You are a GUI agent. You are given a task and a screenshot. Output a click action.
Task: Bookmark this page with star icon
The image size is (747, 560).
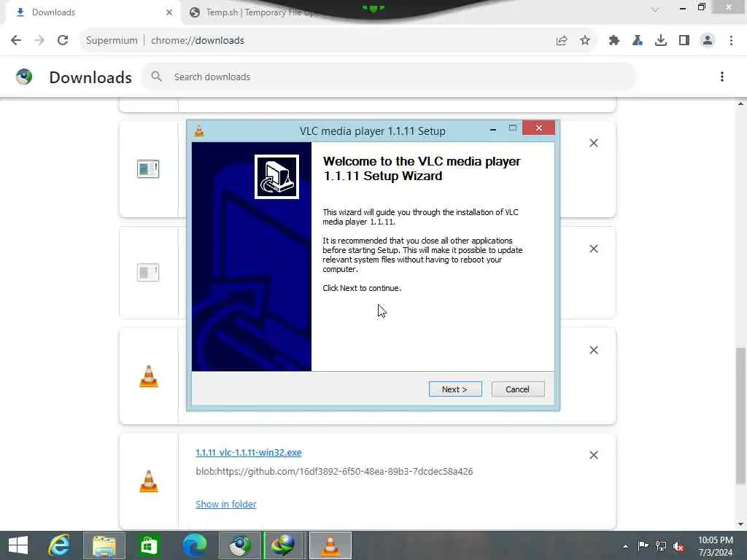(585, 41)
